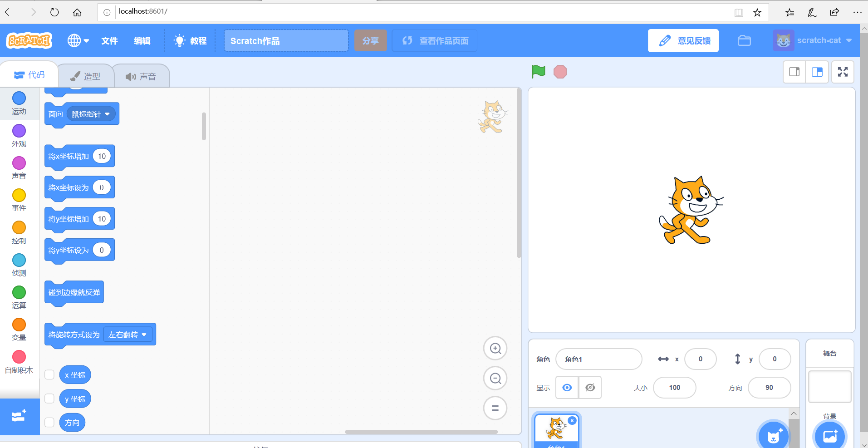Click the 查看作品页面 button
The image size is (868, 448).
pyautogui.click(x=434, y=40)
